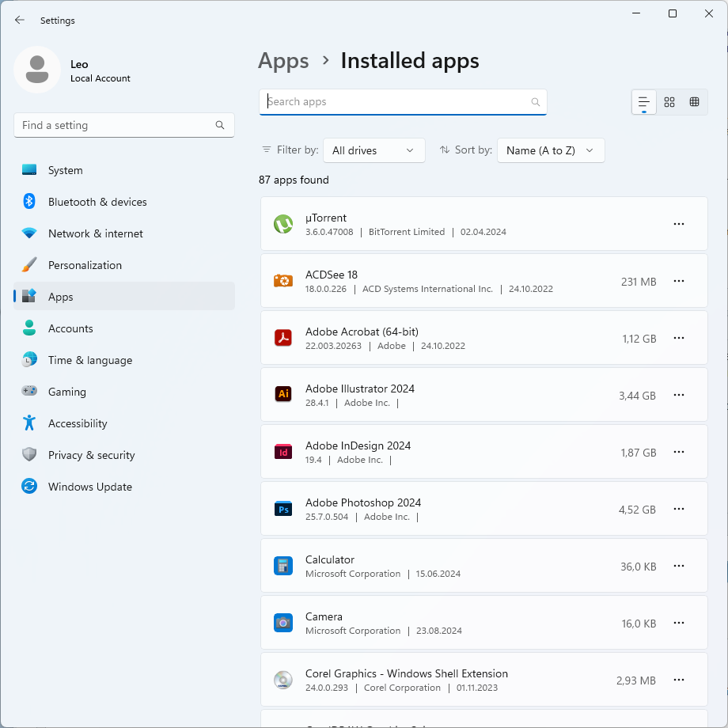Screen dimensions: 728x728
Task: Click the Adobe Acrobat app icon
Action: click(282, 338)
